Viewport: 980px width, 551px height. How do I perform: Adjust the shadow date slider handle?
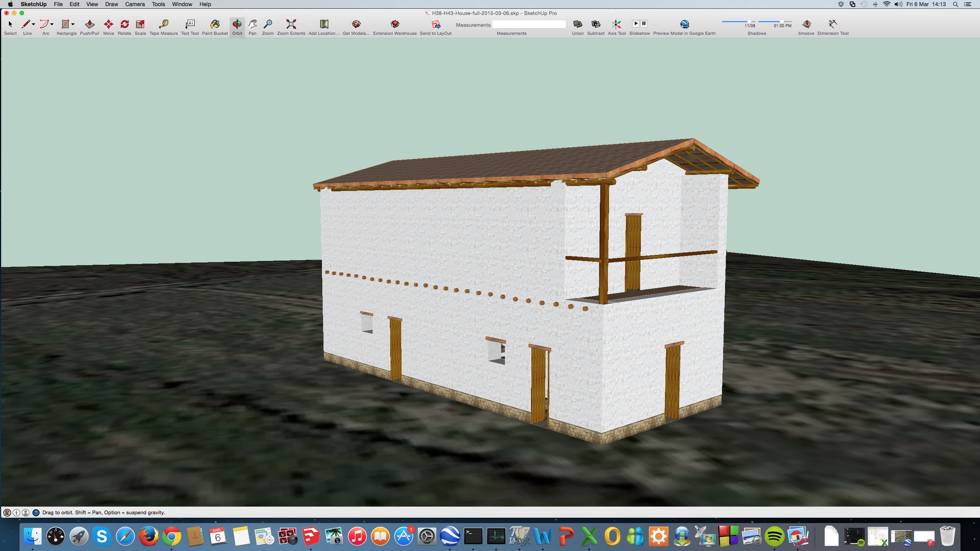[749, 21]
